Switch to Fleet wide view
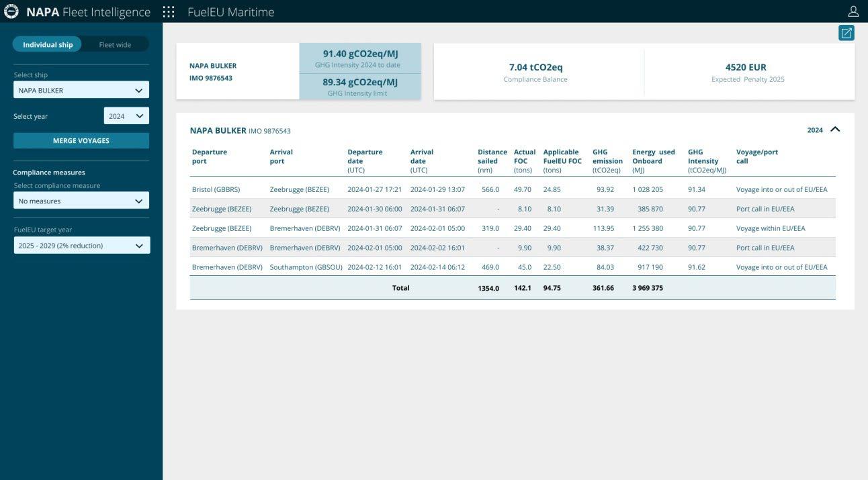Screen dimensions: 868x480 115,44
